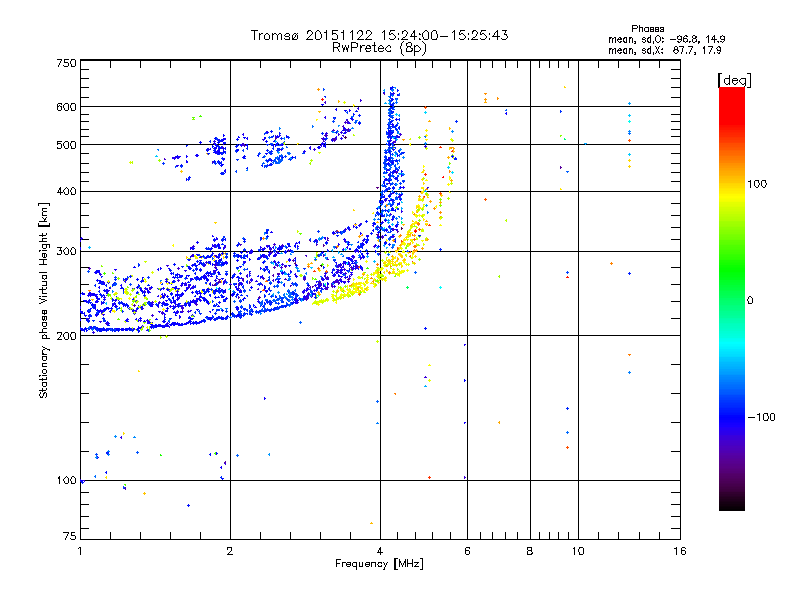The image size is (800, 600).
Task: Click the 'Stationary phase Virtual Height [km]' y-axis label
Action: coord(43,301)
